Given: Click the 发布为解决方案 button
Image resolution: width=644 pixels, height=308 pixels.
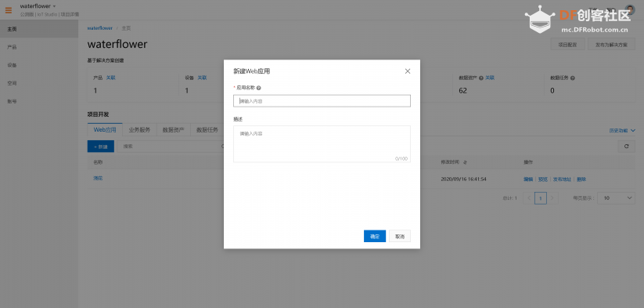Looking at the screenshot, I should tap(612, 45).
